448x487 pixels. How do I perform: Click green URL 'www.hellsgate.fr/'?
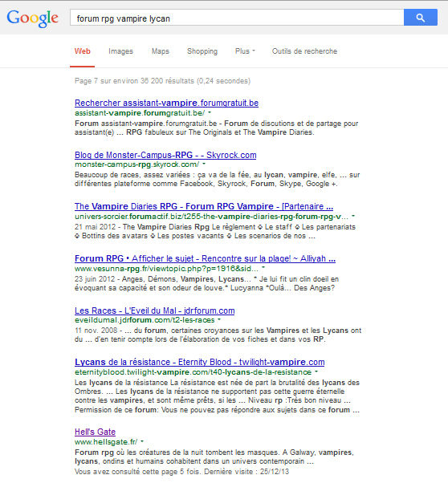106,441
